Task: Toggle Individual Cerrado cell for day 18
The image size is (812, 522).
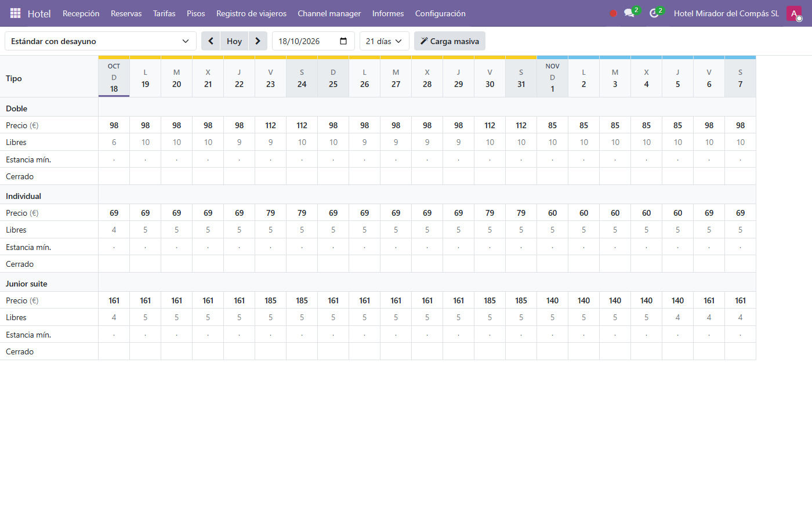Action: 114,264
